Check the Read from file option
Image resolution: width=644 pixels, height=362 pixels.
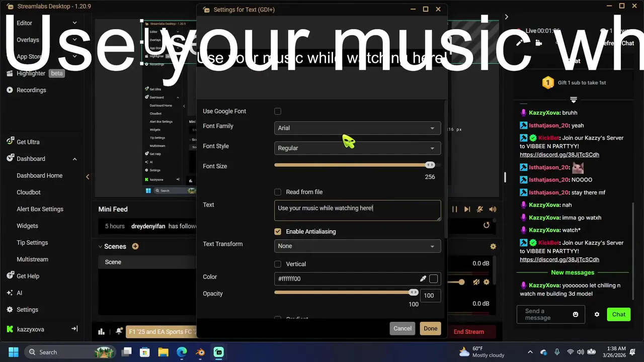[278, 192]
